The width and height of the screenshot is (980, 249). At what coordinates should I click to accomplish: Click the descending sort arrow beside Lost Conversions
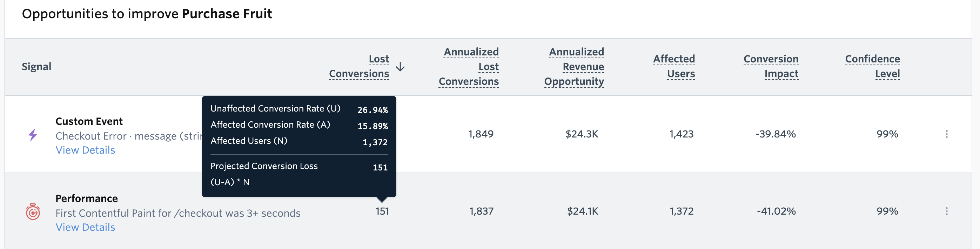pos(400,67)
